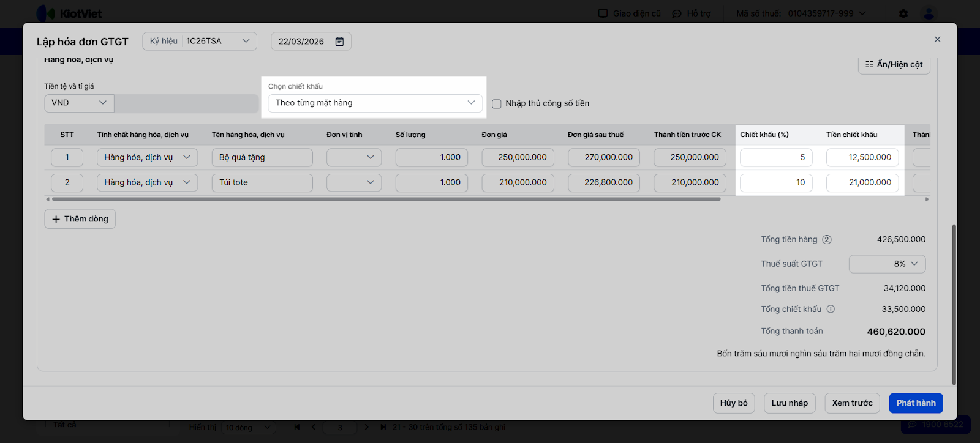The image size is (980, 443).
Task: Open settings gear in top bar
Action: [903, 13]
